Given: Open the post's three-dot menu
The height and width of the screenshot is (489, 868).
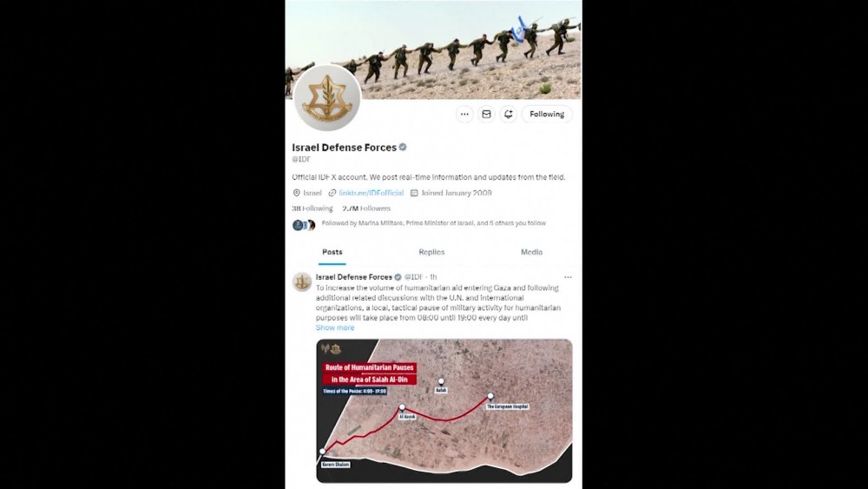Looking at the screenshot, I should (568, 277).
